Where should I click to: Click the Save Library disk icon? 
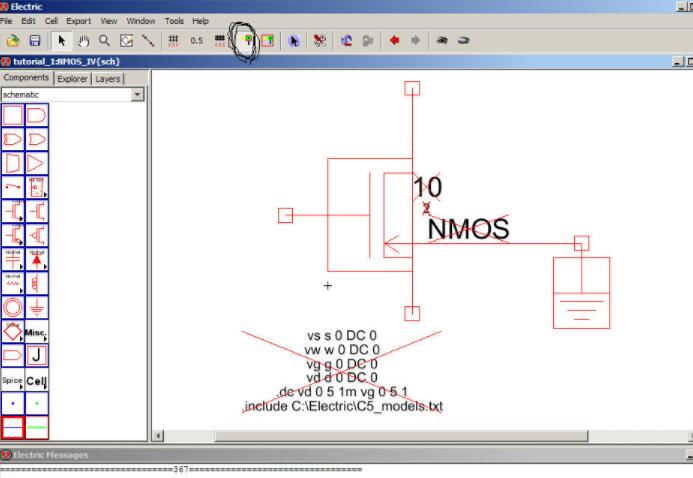35,41
